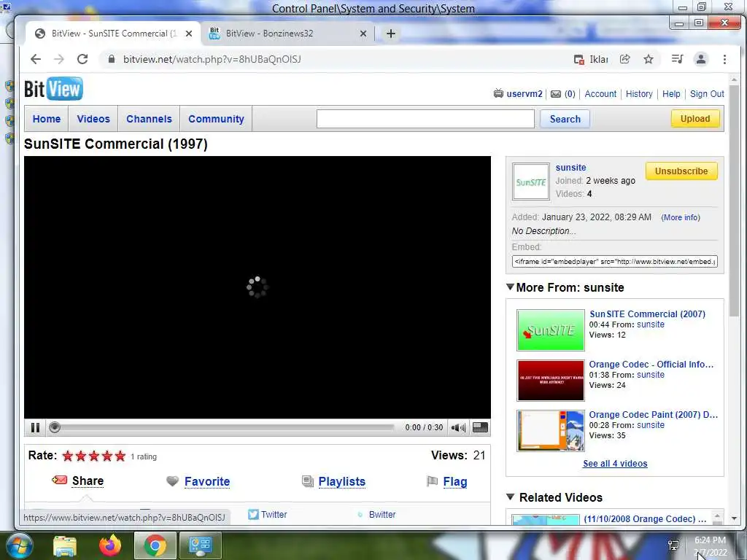Screen dimensions: 747x560
Task: Open the sunsite channel name link
Action: tap(570, 168)
